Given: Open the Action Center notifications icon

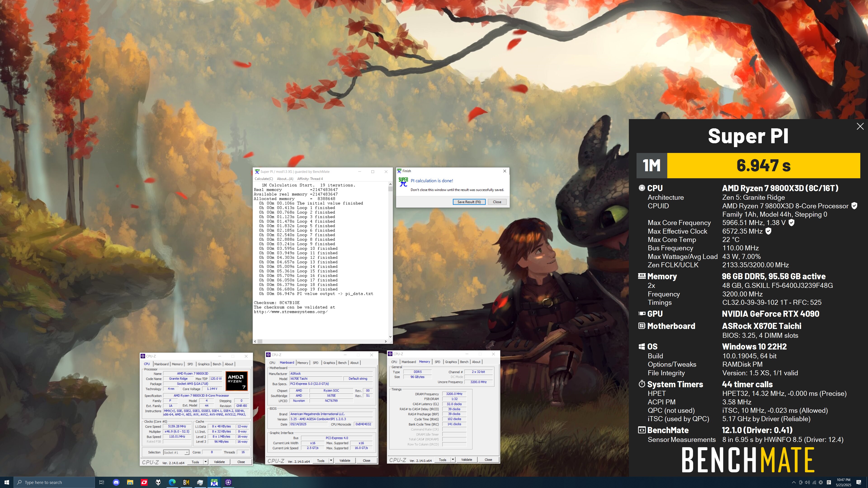Looking at the screenshot, I should (x=859, y=482).
